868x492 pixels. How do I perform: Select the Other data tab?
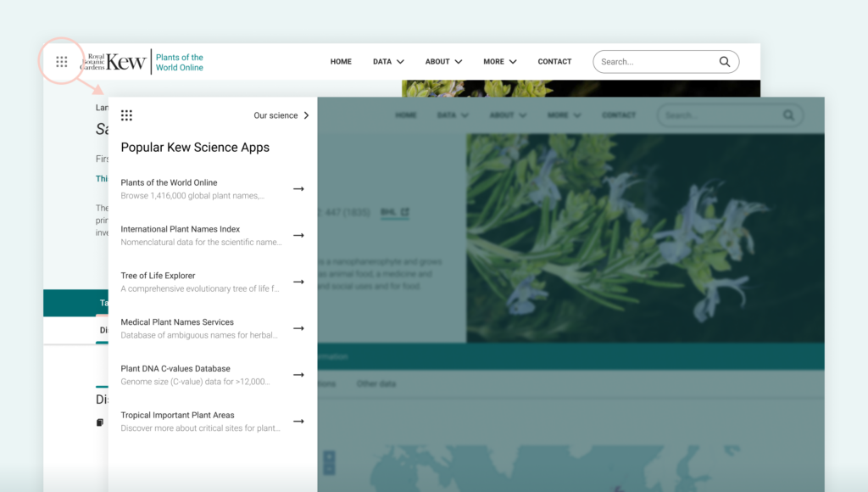pos(376,383)
